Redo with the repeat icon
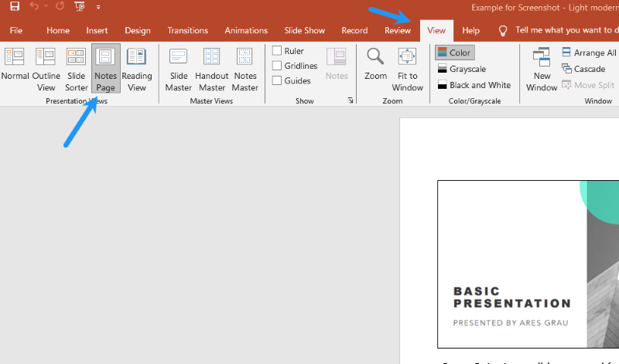Viewport: 619px width, 364px height. [60, 6]
